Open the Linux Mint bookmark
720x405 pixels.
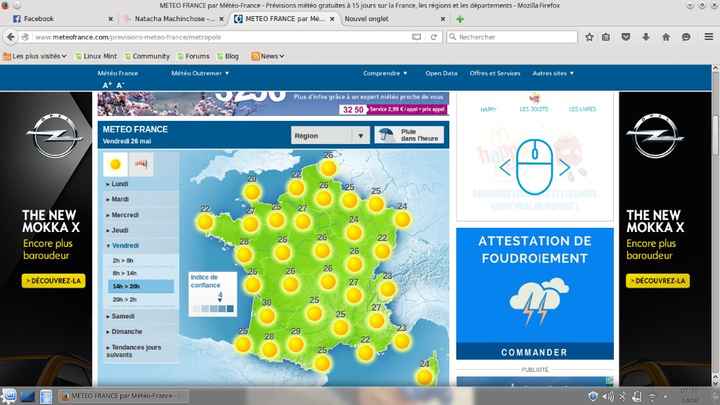point(96,56)
